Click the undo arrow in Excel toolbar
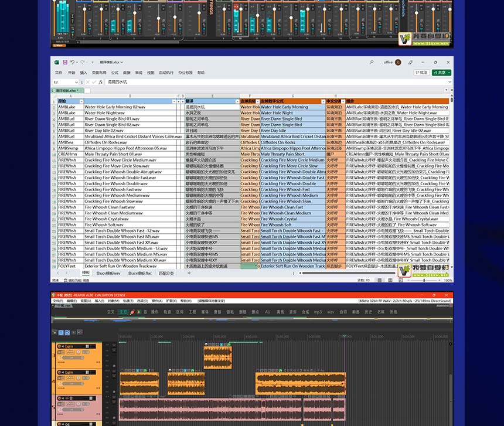This screenshot has width=504, height=426. click(x=73, y=62)
